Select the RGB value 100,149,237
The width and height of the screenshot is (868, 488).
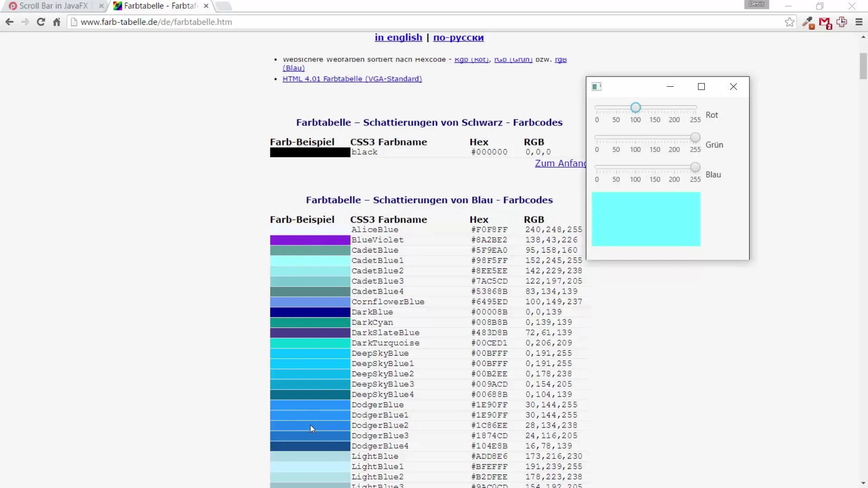point(553,302)
